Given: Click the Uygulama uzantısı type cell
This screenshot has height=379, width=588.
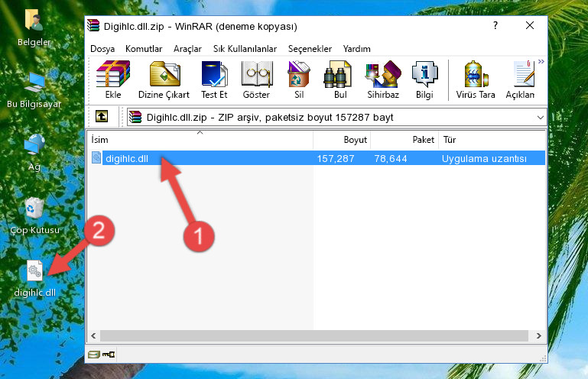Looking at the screenshot, I should click(484, 159).
